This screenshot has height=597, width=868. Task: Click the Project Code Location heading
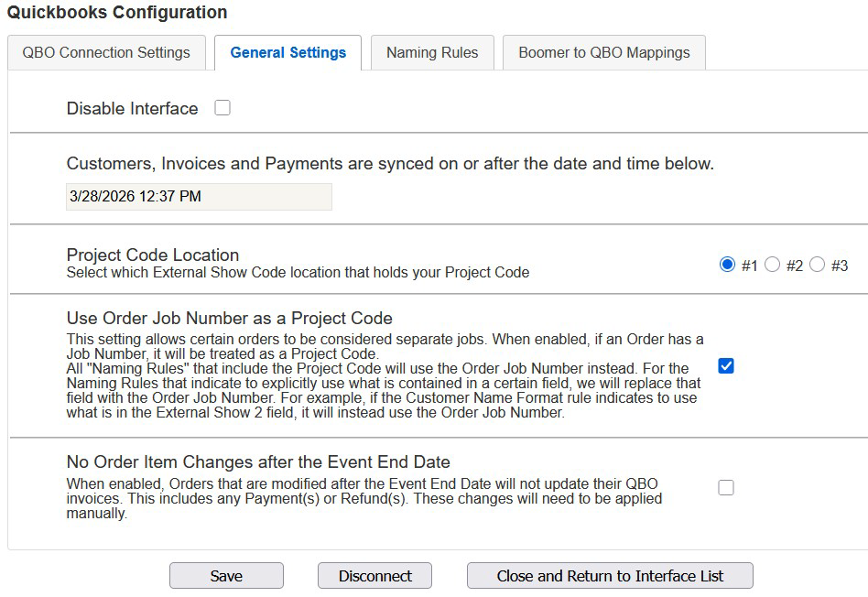(x=153, y=255)
